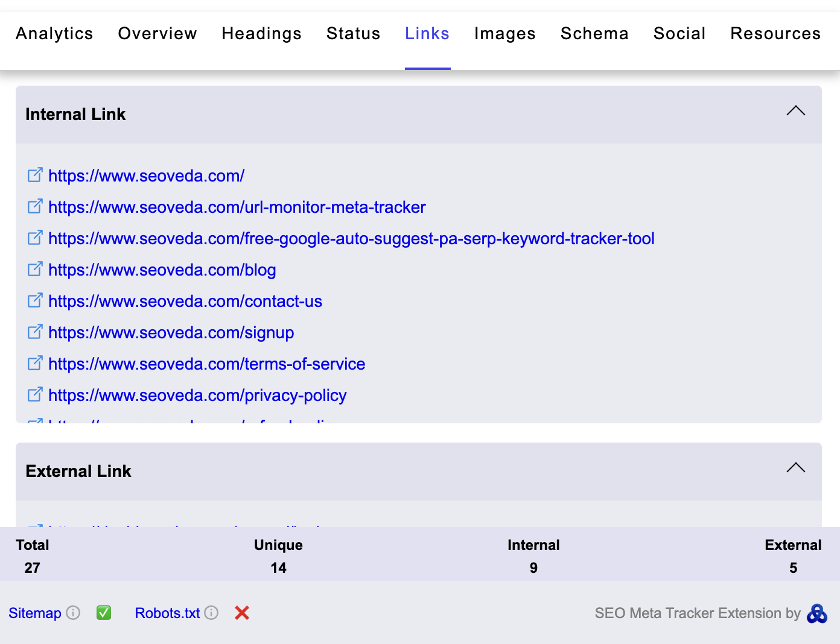Screen dimensions: 840x644
Task: Click the Links tab
Action: (x=427, y=34)
